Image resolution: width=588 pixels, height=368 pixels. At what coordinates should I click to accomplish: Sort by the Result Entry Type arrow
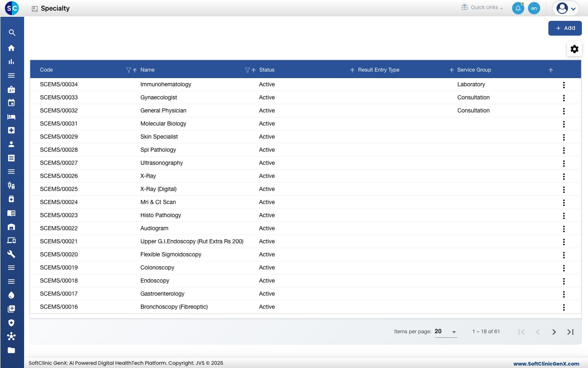click(452, 70)
